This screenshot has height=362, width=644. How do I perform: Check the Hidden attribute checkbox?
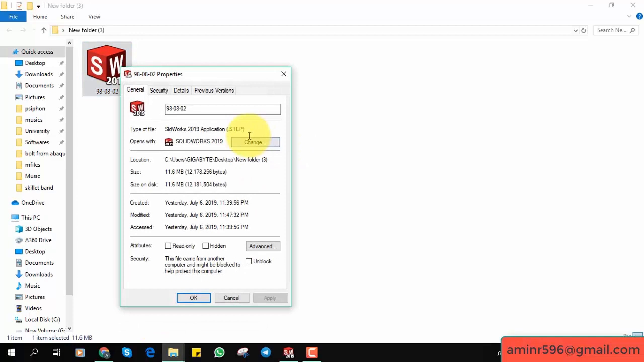click(x=206, y=246)
